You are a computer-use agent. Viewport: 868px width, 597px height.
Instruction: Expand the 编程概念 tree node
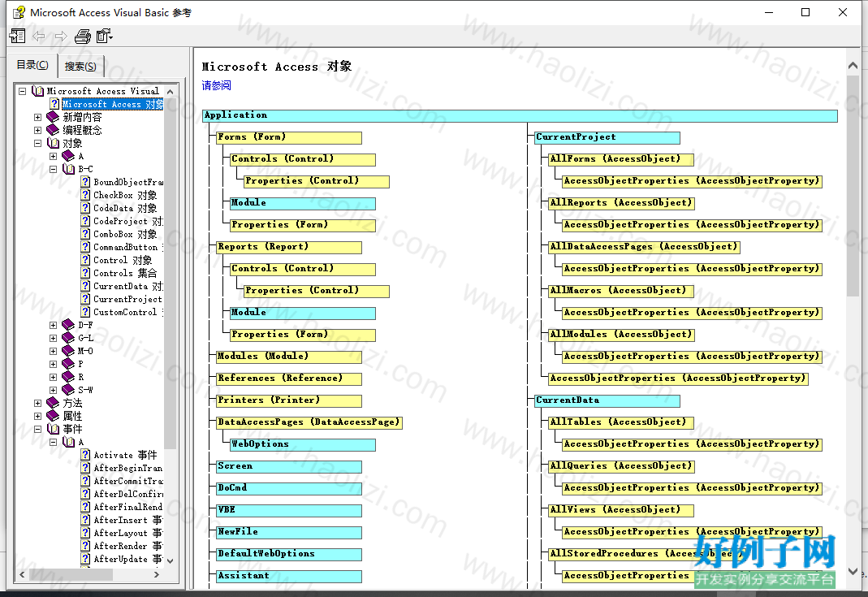(37, 130)
